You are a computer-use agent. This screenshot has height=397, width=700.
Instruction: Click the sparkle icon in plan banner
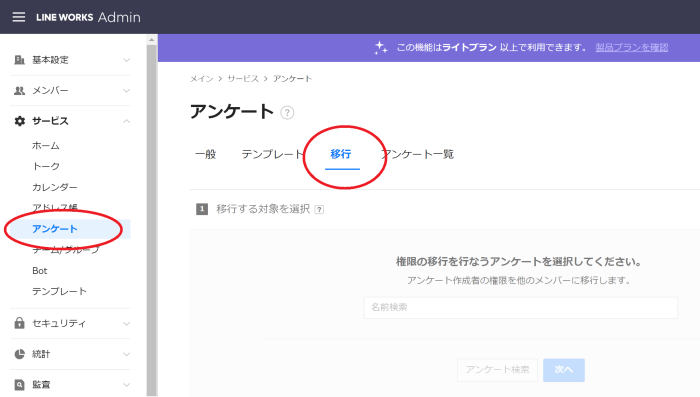[x=381, y=47]
